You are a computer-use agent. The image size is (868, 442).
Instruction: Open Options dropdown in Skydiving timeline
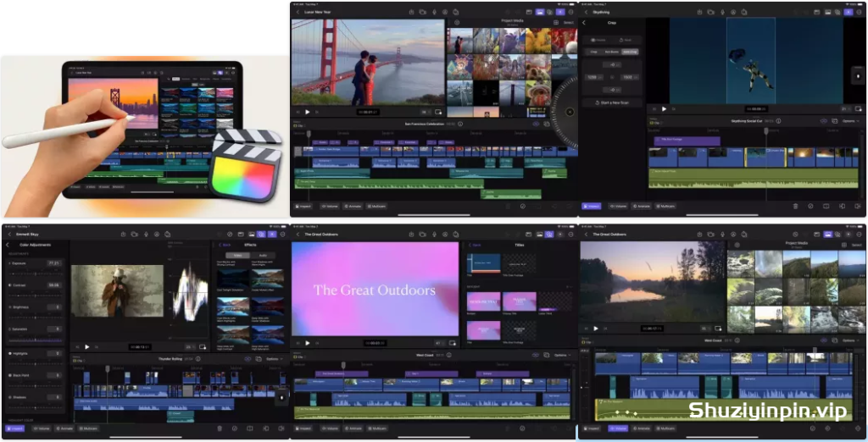851,120
